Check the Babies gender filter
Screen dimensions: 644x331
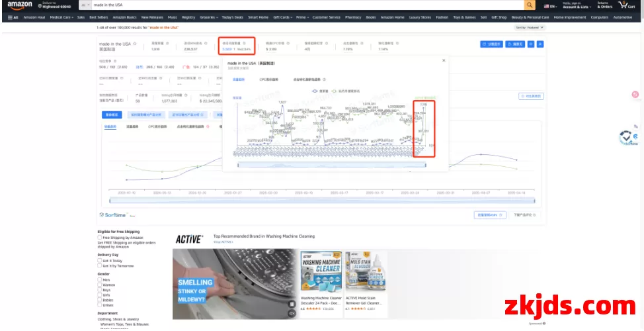(x=100, y=300)
